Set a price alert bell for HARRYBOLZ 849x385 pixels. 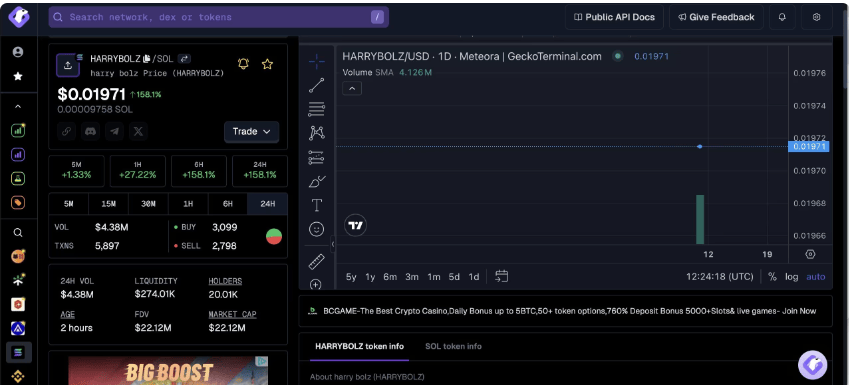coord(243,64)
